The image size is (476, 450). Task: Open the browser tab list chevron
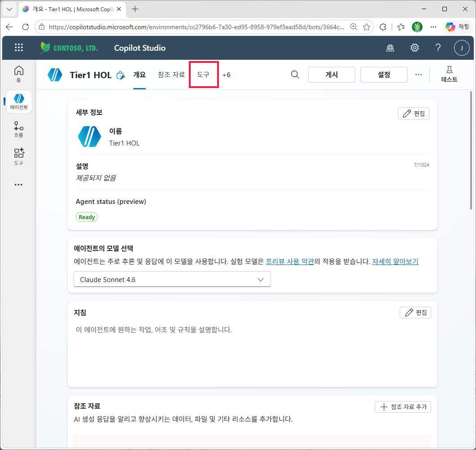tap(9, 9)
